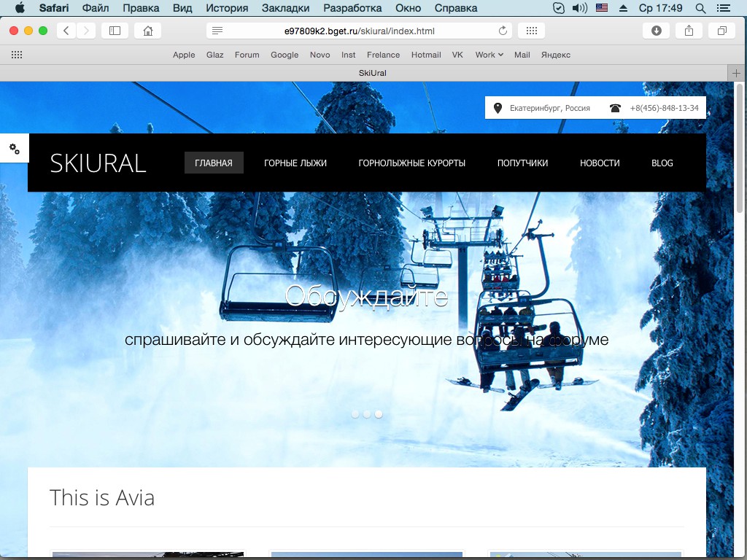Open the Safari menu

click(x=54, y=8)
